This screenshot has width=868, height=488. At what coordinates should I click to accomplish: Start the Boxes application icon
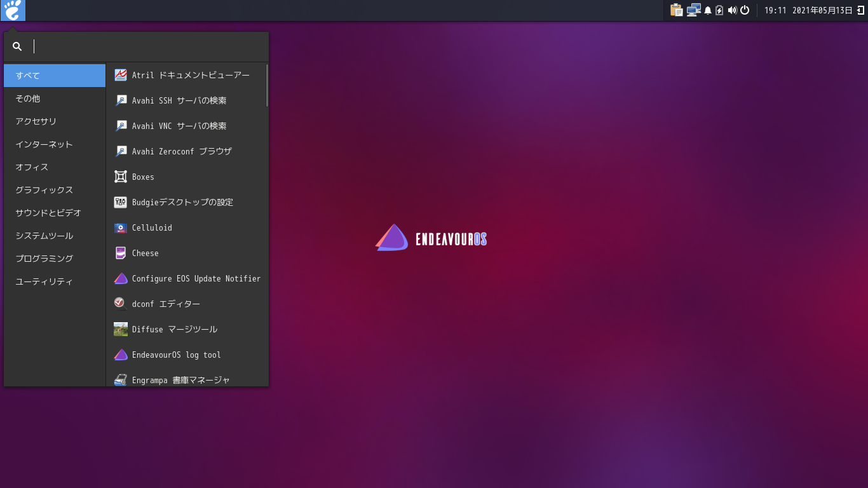pyautogui.click(x=120, y=177)
